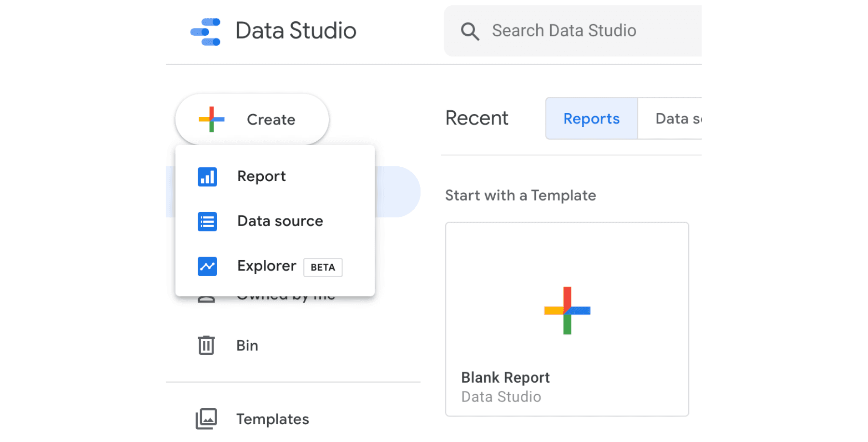Click the Explorer line chart icon
868x442 pixels.
coord(207,267)
